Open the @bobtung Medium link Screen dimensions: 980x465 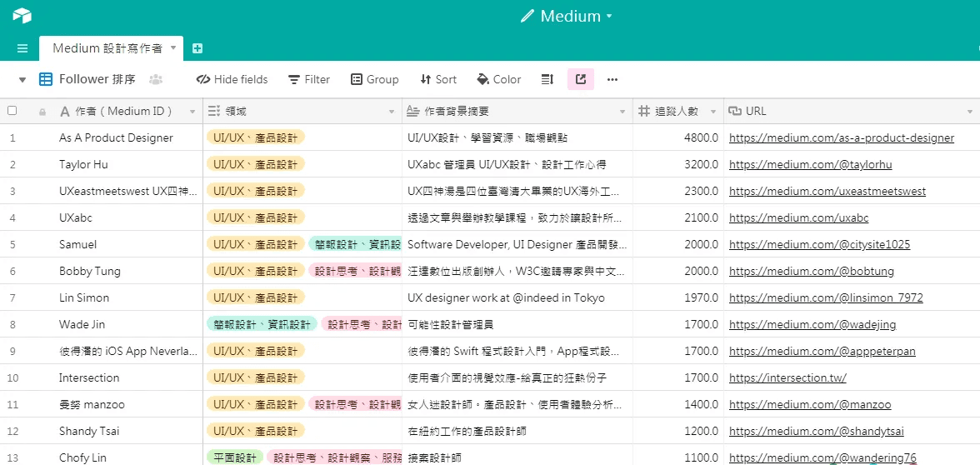click(812, 272)
